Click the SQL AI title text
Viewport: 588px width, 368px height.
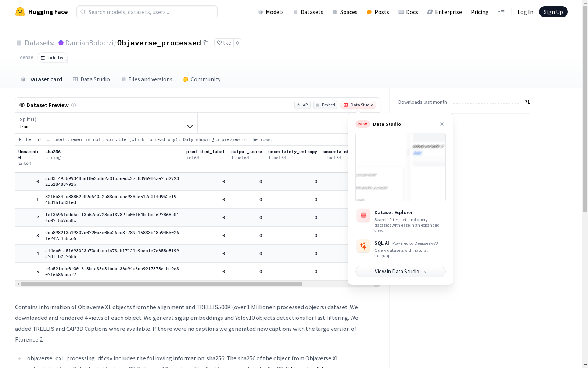pos(382,243)
